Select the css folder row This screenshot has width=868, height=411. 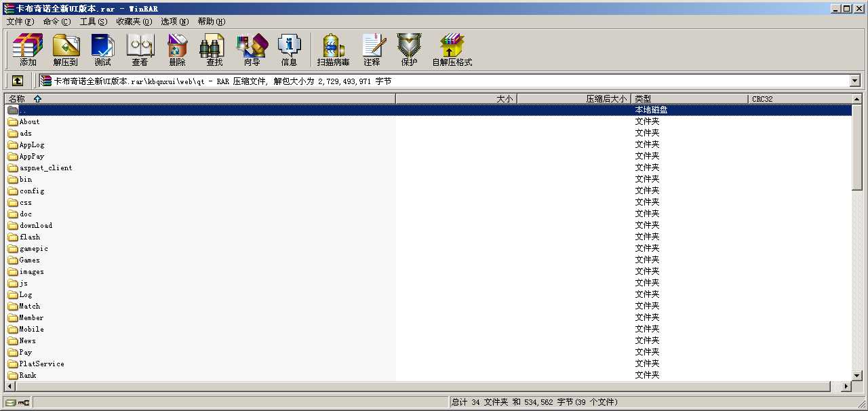click(x=429, y=203)
